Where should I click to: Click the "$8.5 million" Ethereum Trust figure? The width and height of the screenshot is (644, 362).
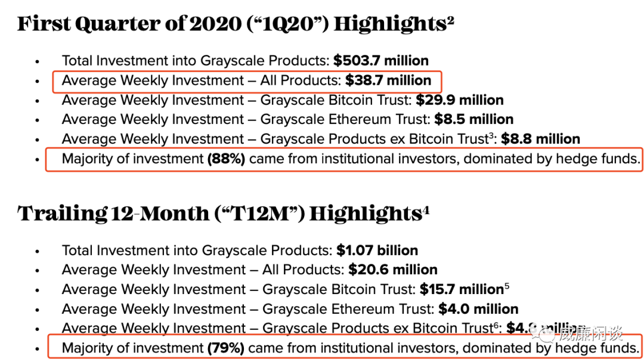coord(474,119)
